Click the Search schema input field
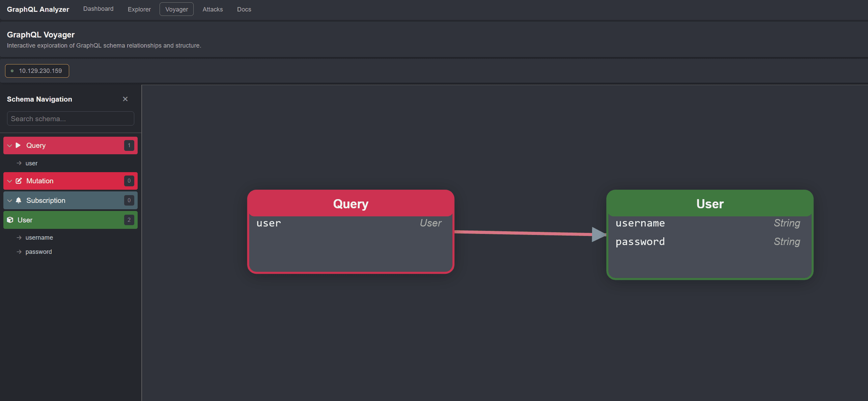This screenshot has width=868, height=401. (x=70, y=118)
